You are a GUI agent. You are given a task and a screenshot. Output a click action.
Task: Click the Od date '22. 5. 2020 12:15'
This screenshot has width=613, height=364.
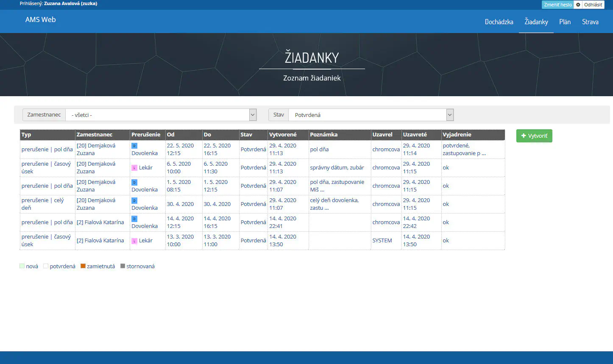(x=180, y=149)
